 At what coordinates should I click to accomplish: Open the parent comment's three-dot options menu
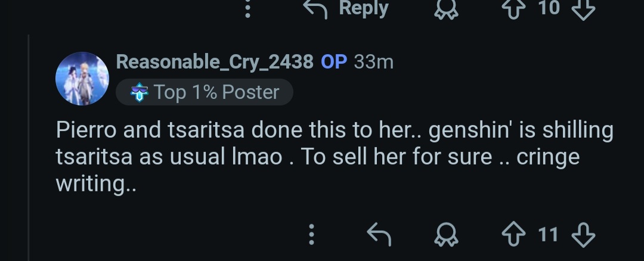247,9
